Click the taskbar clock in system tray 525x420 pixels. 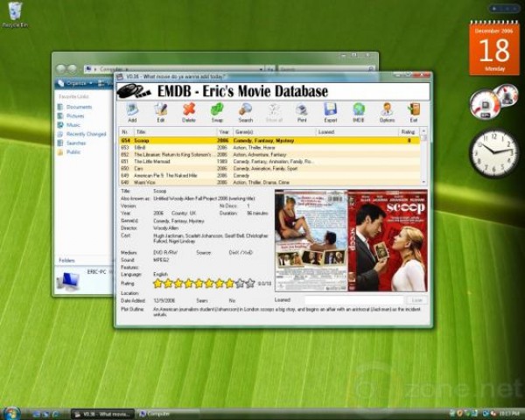[x=508, y=414]
